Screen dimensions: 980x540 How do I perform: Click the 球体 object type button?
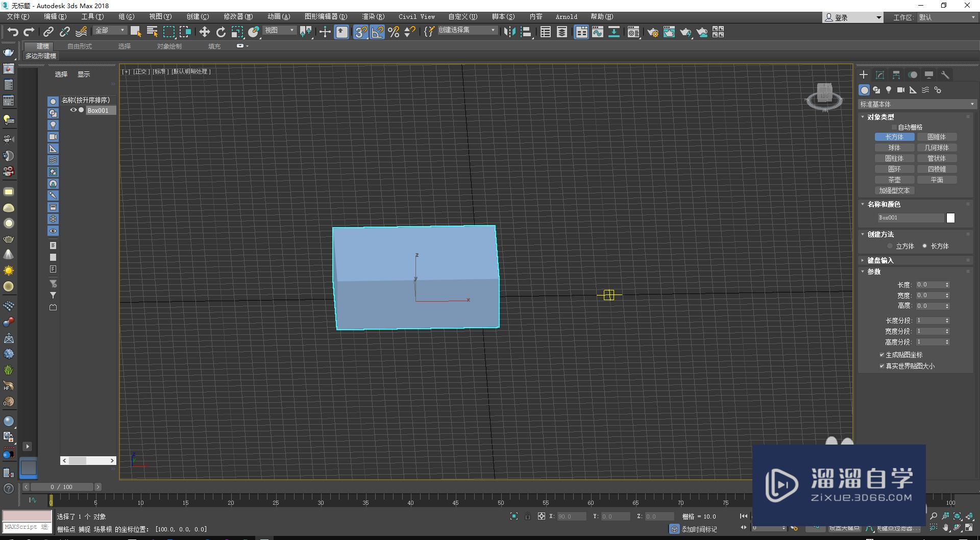[x=894, y=148]
